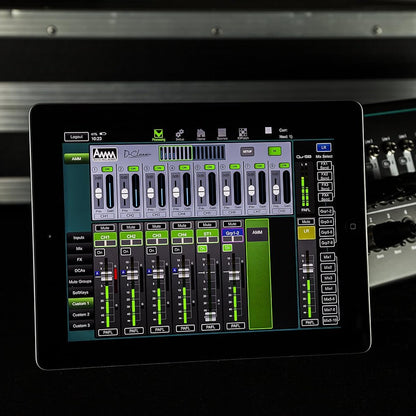Screen dimensions: 416x416
Task: Select Mix1 in Mix Select
Action: coord(328,257)
